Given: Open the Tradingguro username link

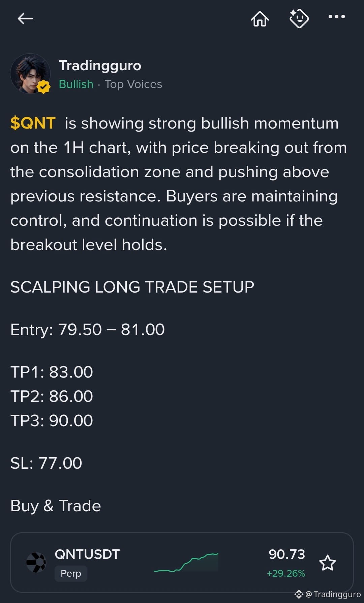Looking at the screenshot, I should click(x=100, y=66).
